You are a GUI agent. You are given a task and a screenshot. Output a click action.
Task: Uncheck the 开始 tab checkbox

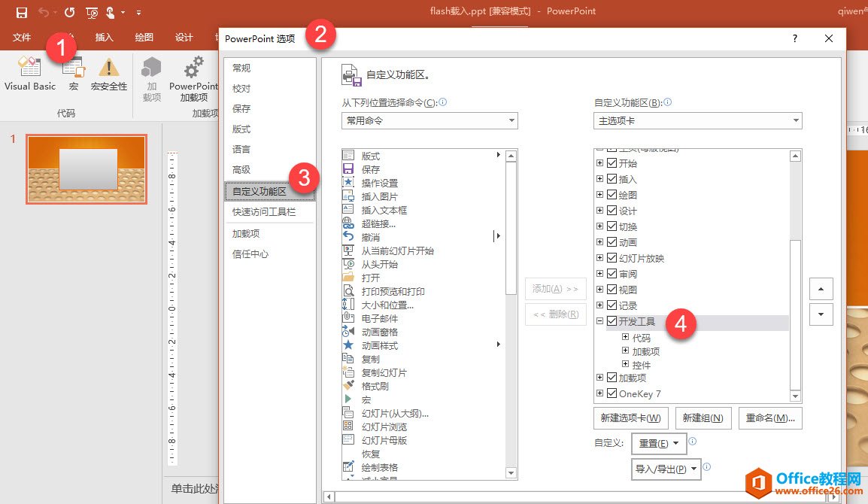[x=612, y=162]
